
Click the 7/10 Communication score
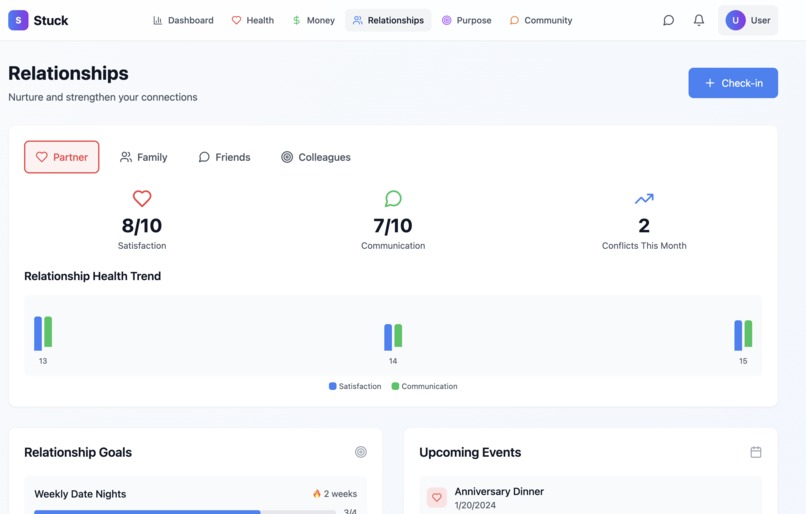[393, 226]
